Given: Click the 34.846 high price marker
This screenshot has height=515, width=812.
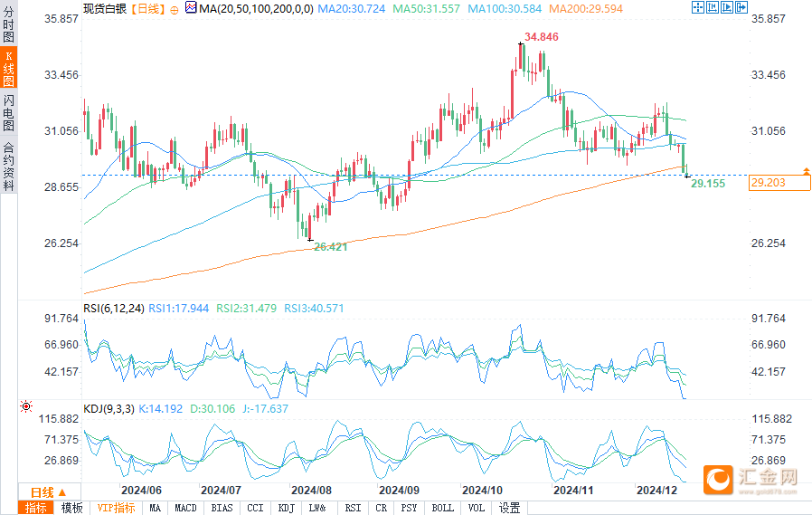Looking at the screenshot, I should (x=542, y=37).
